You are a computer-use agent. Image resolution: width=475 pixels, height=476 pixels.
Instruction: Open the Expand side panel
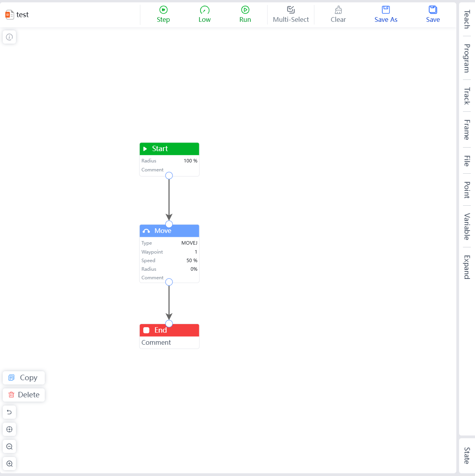pyautogui.click(x=466, y=267)
